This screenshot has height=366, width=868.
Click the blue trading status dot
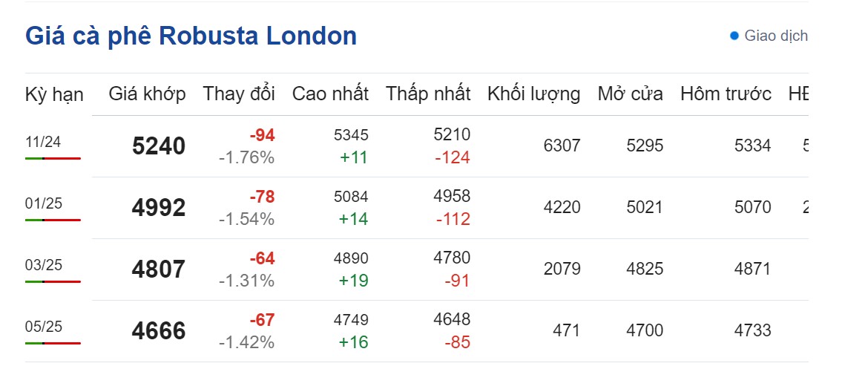[734, 36]
